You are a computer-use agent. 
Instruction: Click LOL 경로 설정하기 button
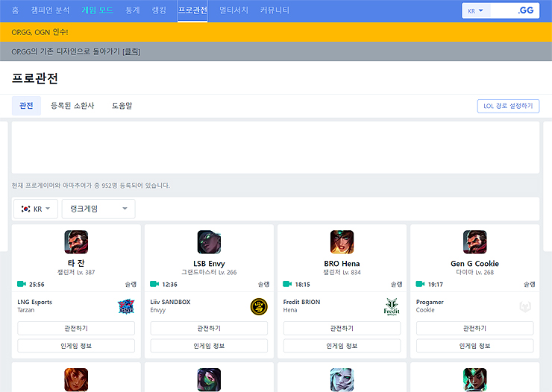508,106
